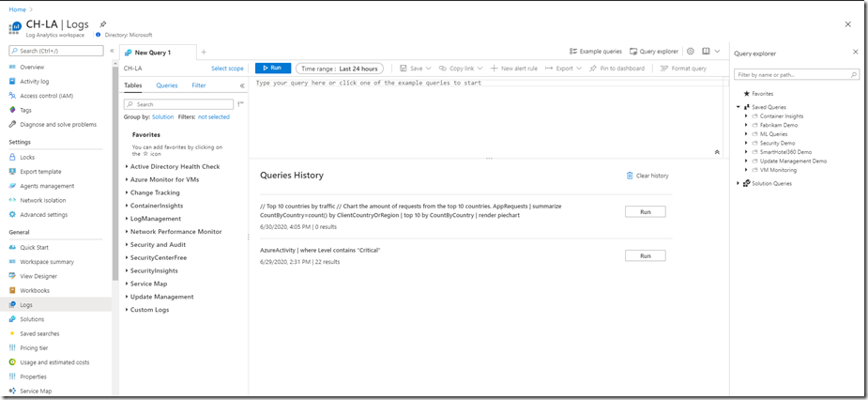The width and height of the screenshot is (868, 400).
Task: Add a new query tab
Action: pos(204,52)
